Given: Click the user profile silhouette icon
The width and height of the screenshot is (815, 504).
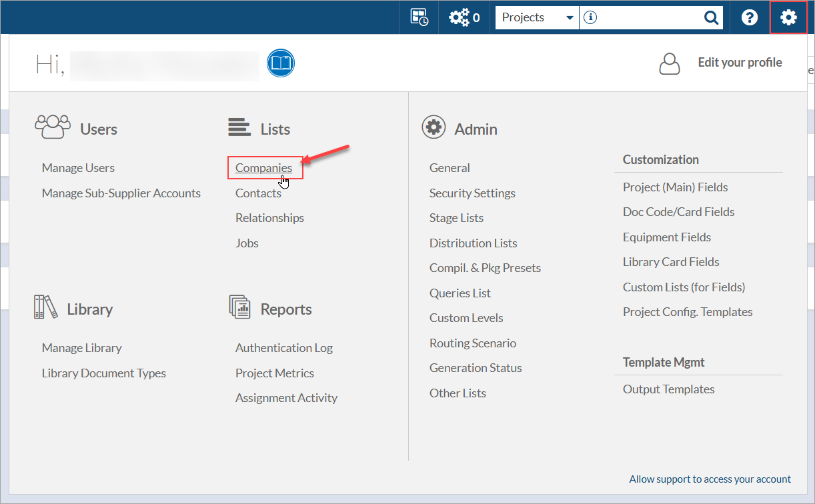Looking at the screenshot, I should [670, 63].
